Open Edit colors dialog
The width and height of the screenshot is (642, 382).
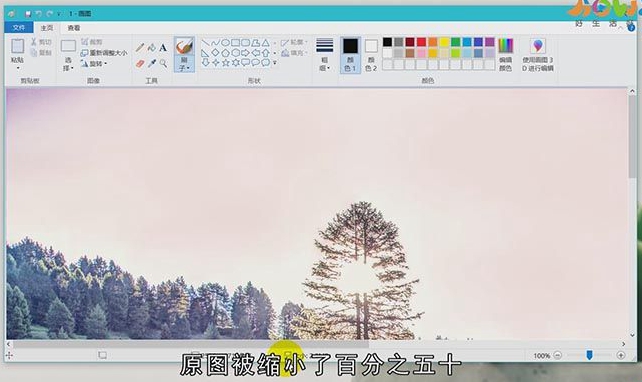pyautogui.click(x=506, y=55)
